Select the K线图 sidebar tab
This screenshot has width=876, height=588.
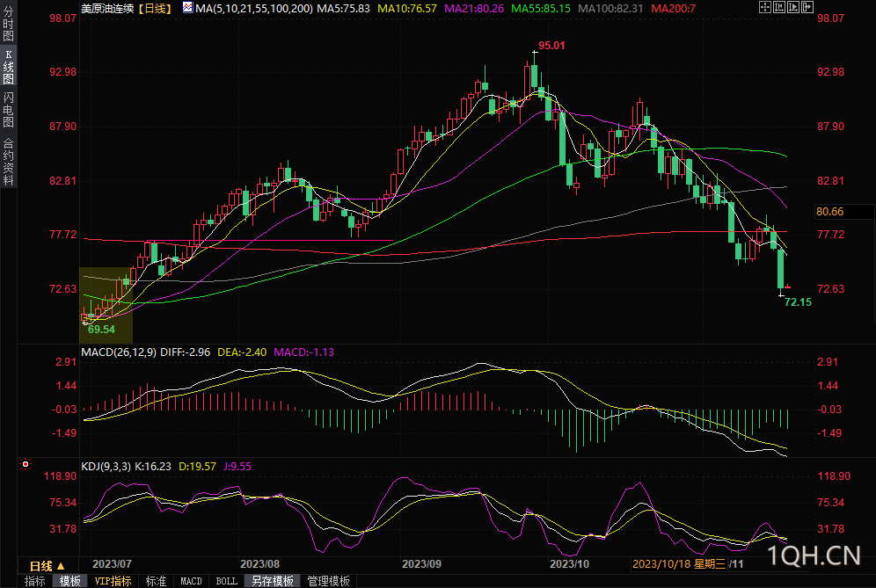click(8, 66)
